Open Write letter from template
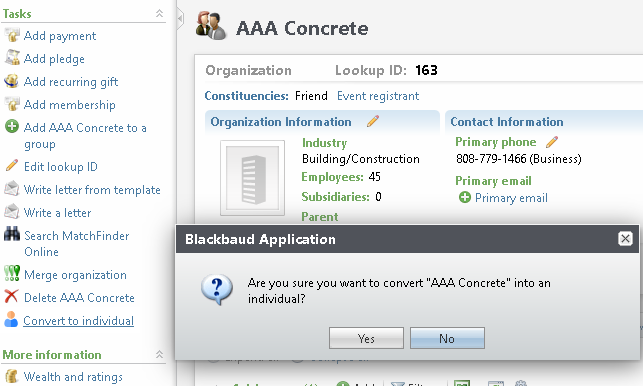 tap(92, 190)
